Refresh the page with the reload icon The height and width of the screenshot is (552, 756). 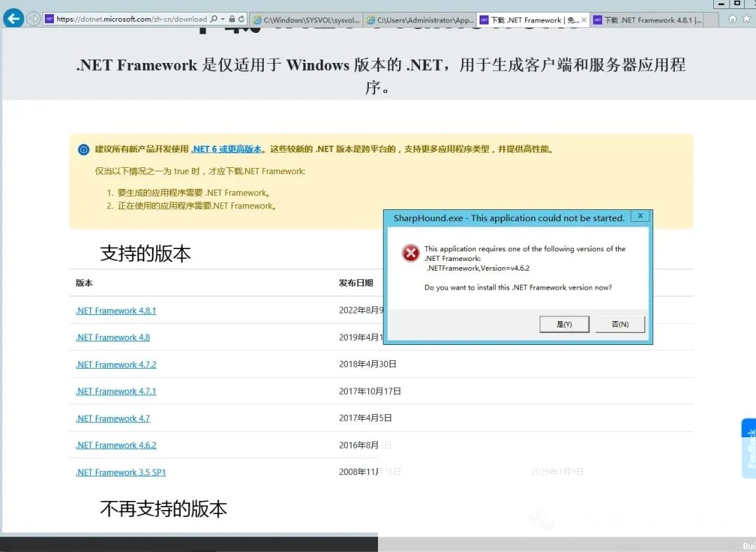pos(241,19)
